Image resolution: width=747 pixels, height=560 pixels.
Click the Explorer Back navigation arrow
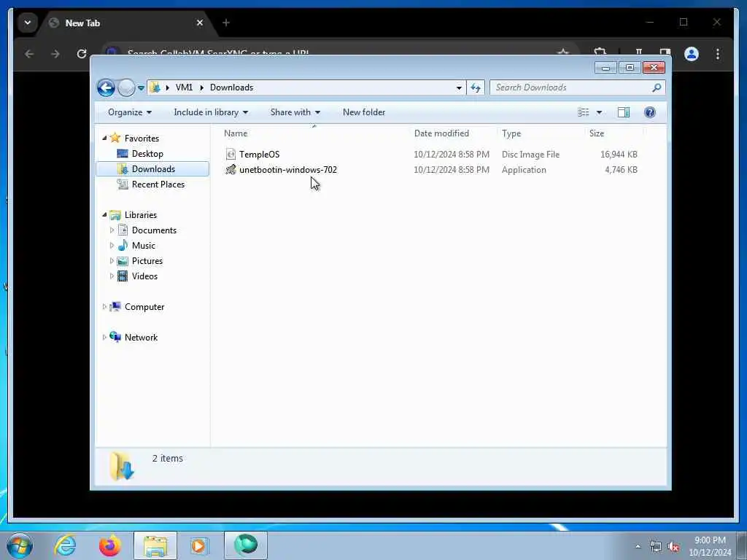click(106, 87)
